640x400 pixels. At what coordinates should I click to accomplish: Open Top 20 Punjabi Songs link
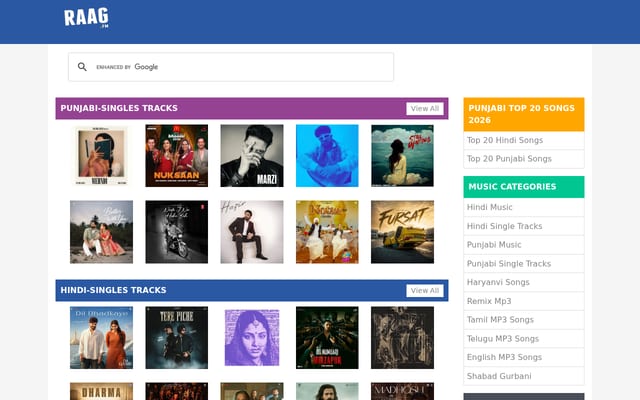click(x=509, y=159)
